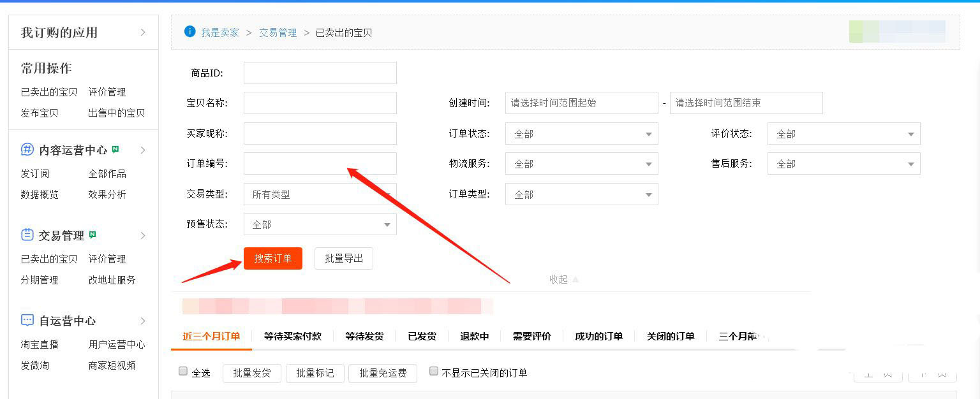The height and width of the screenshot is (399, 980).
Task: Open the 售后服务 dropdown
Action: point(844,164)
